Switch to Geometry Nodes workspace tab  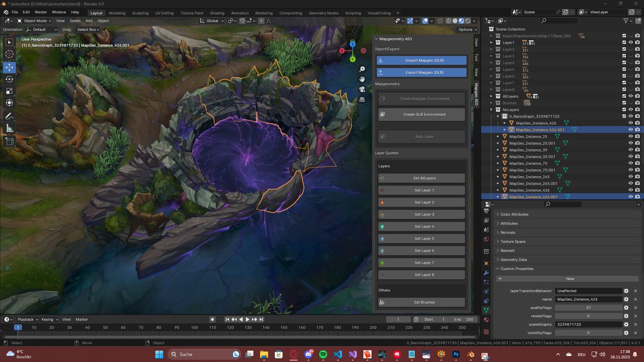pyautogui.click(x=324, y=13)
